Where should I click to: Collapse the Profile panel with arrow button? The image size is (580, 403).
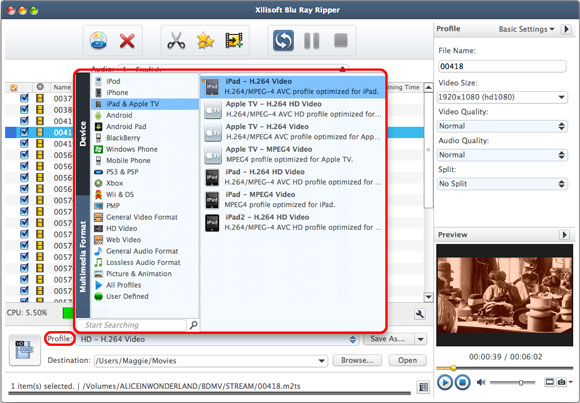[566, 29]
